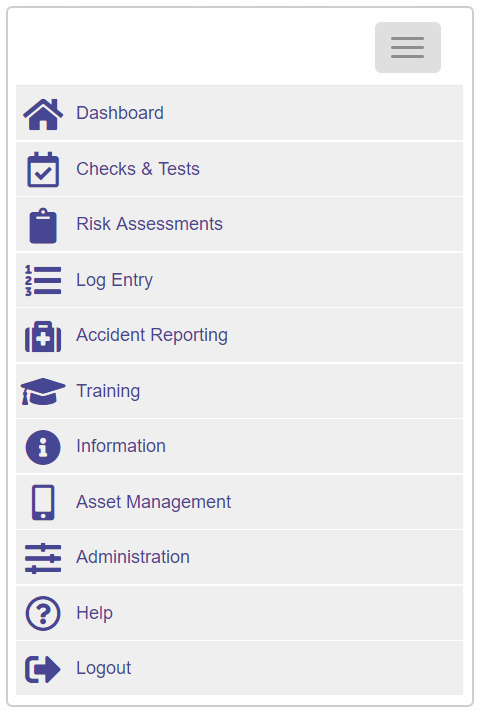The width and height of the screenshot is (480, 711).
Task: Click the Log Entry numbered list icon
Action: tap(43, 281)
